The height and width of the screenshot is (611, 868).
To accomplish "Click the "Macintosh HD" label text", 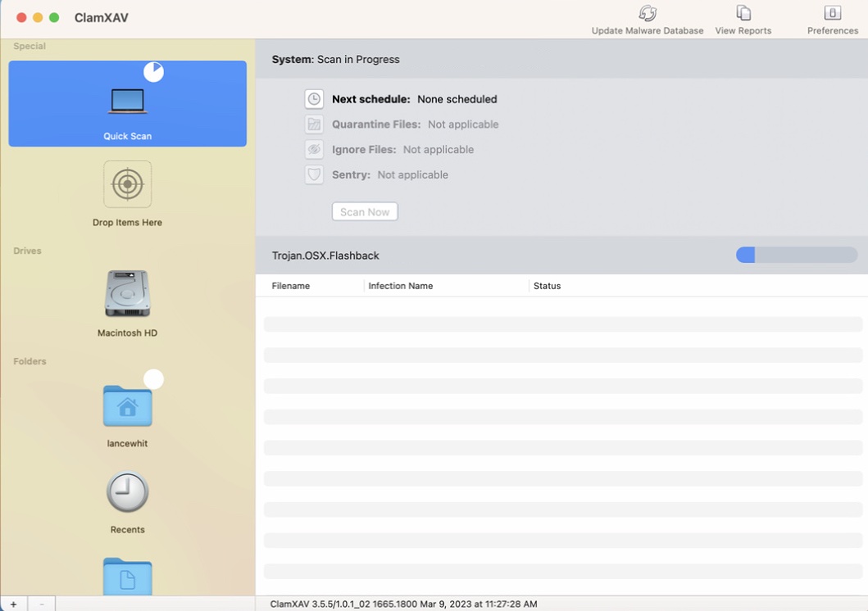I will (127, 333).
